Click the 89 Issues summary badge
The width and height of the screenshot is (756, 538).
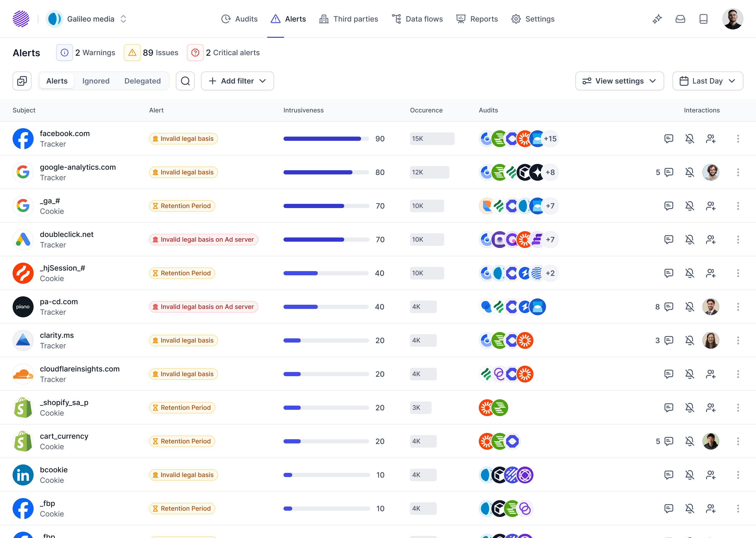coord(151,53)
